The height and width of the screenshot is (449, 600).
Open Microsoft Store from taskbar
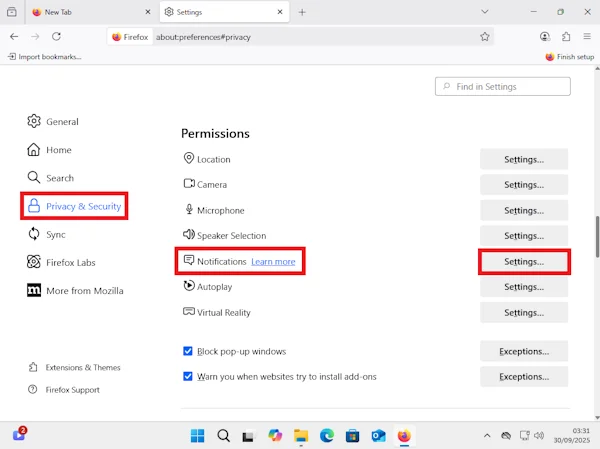(x=352, y=436)
